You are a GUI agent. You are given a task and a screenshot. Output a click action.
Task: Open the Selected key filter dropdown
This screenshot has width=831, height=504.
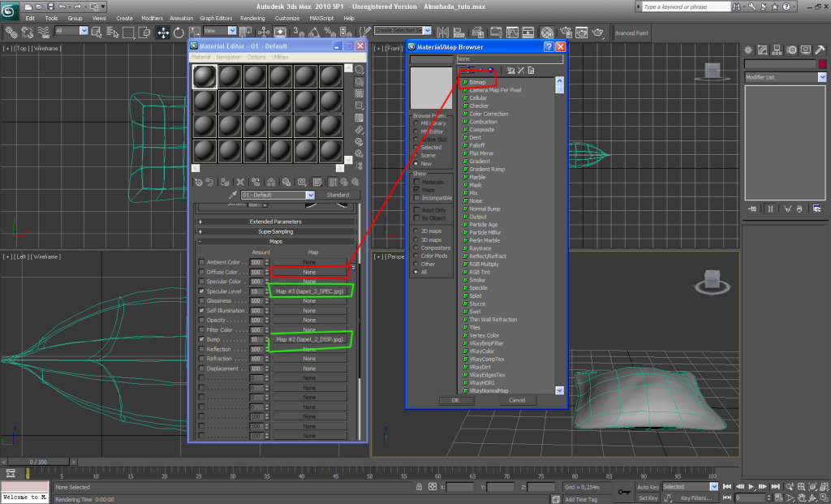click(714, 486)
